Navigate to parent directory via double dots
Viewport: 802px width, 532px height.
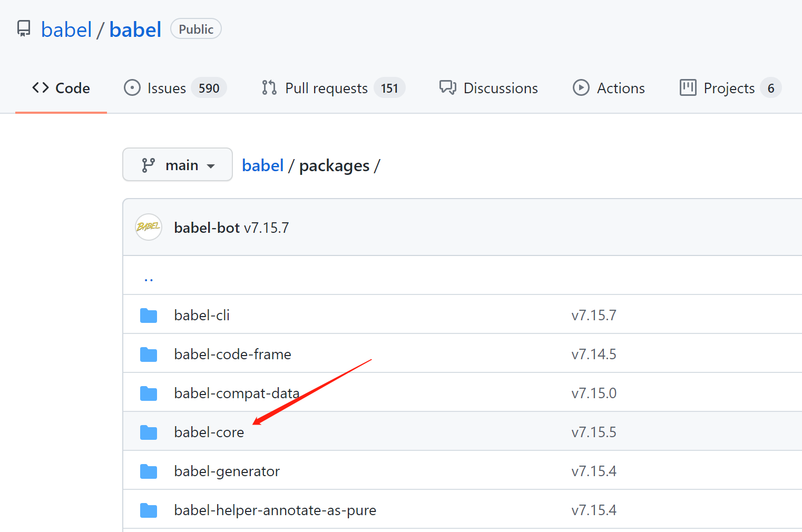(149, 279)
